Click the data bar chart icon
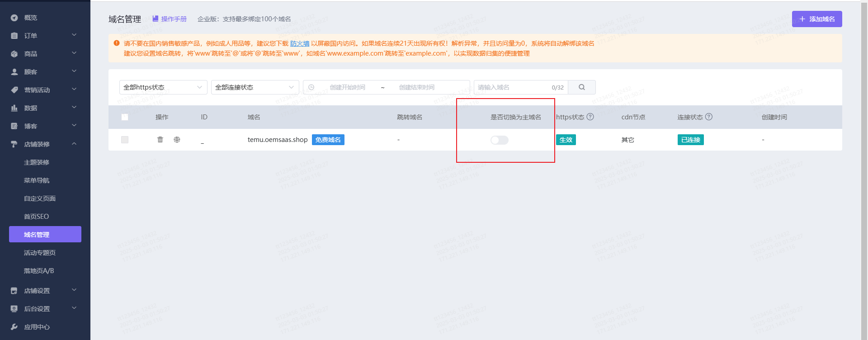 (x=14, y=108)
